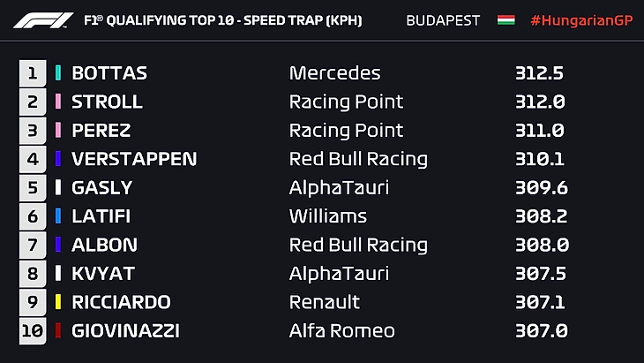The height and width of the screenshot is (363, 644).
Task: Open the #HungarianGP hashtag
Action: (x=581, y=20)
